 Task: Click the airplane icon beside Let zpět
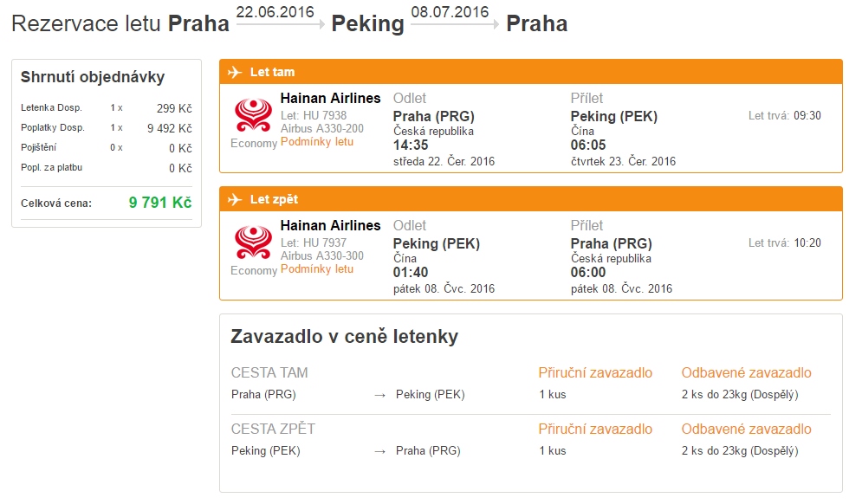click(235, 199)
